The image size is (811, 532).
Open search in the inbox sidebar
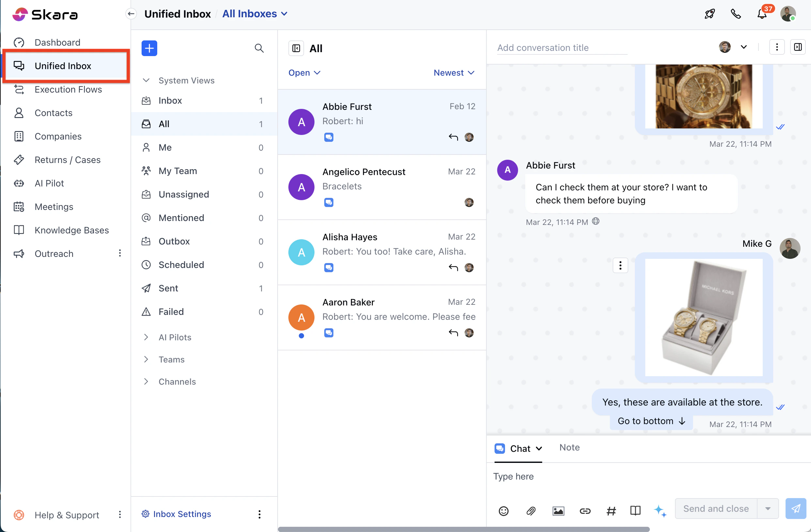(x=259, y=48)
